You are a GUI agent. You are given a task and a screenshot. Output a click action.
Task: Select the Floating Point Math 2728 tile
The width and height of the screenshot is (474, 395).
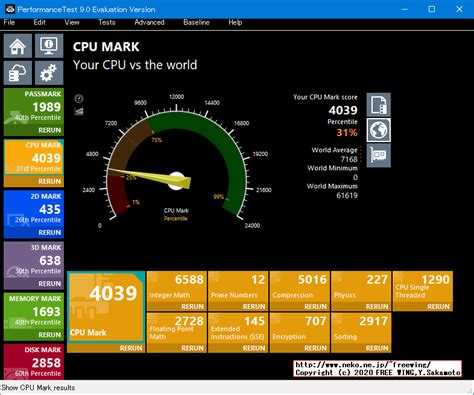tap(176, 328)
